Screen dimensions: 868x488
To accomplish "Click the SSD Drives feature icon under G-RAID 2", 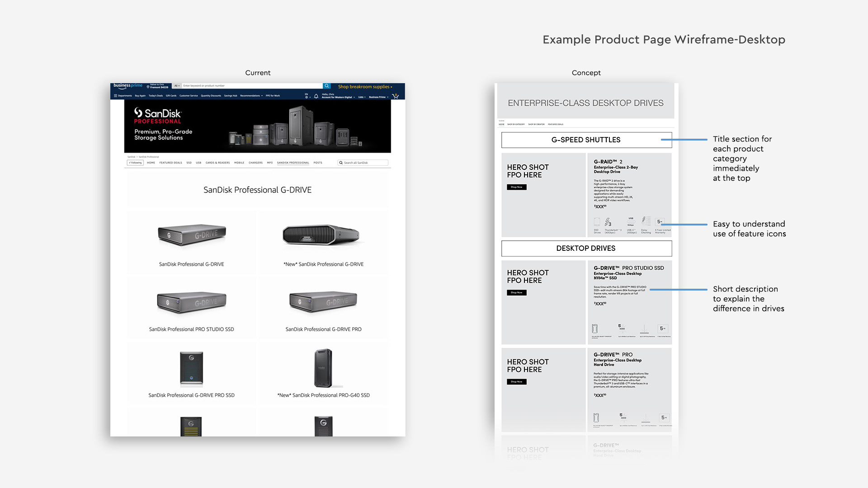I will coord(597,222).
